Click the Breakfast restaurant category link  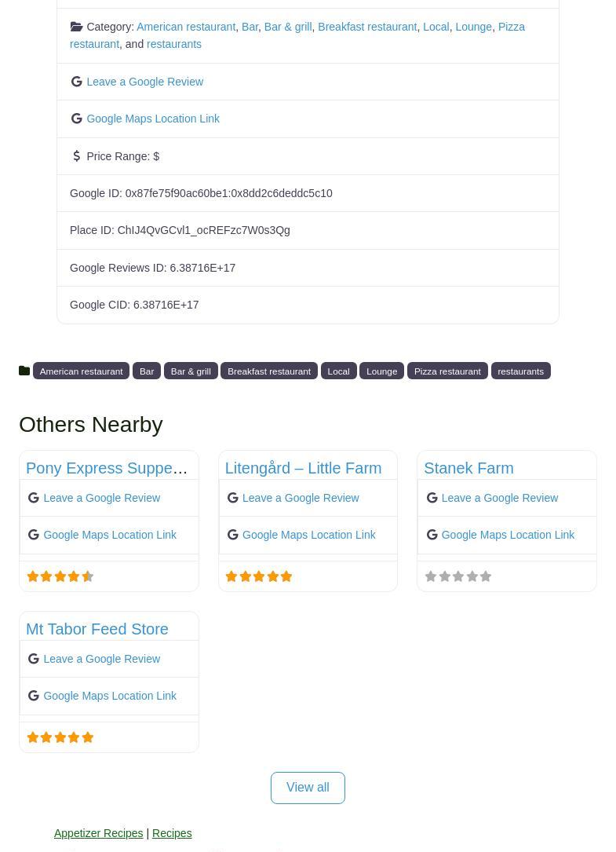pyautogui.click(x=367, y=27)
